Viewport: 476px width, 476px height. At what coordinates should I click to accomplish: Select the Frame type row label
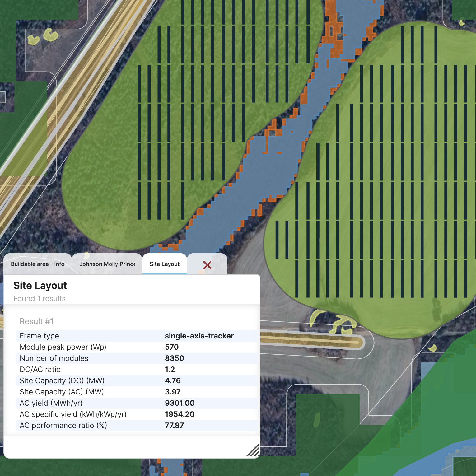[x=39, y=336]
